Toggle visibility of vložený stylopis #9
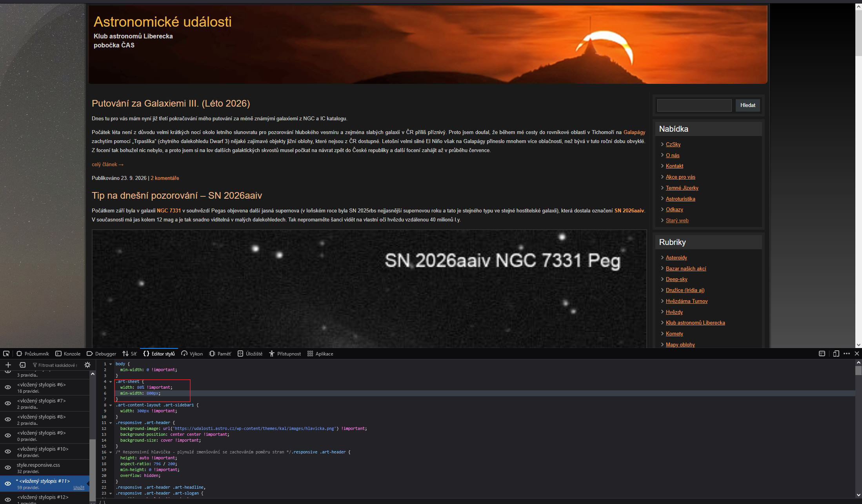This screenshot has width=862, height=504. (x=7, y=435)
